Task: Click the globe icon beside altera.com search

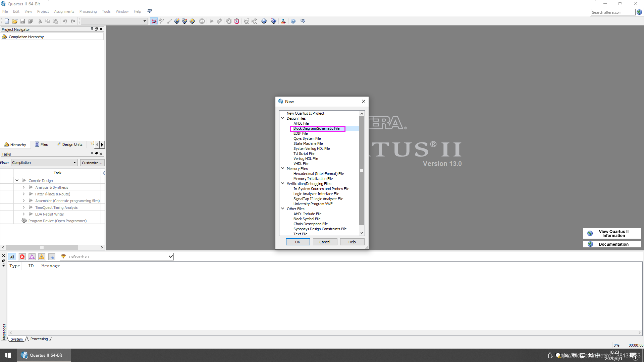Action: 639,12
